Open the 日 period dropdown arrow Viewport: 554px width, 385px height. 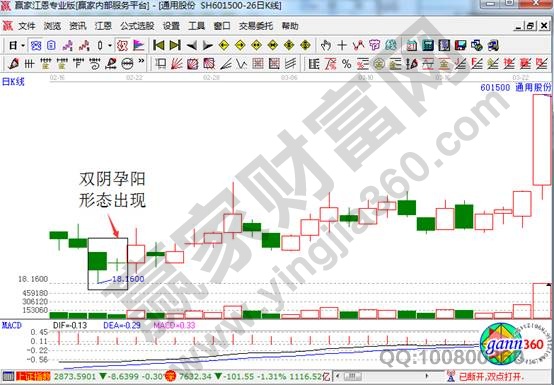click(x=23, y=46)
